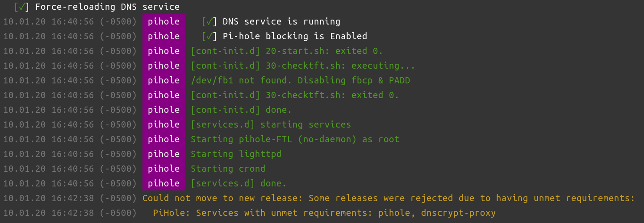
Task: Click the pihole badge on the pihole-FTL line
Action: 164,139
